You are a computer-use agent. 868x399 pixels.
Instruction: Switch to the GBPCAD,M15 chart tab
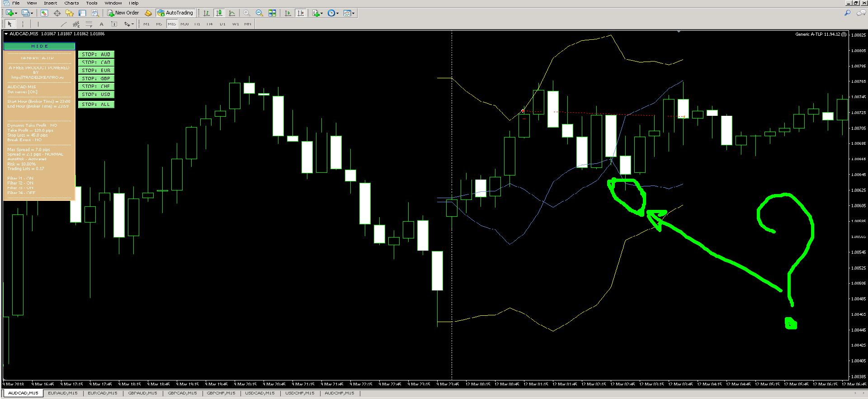[183, 393]
